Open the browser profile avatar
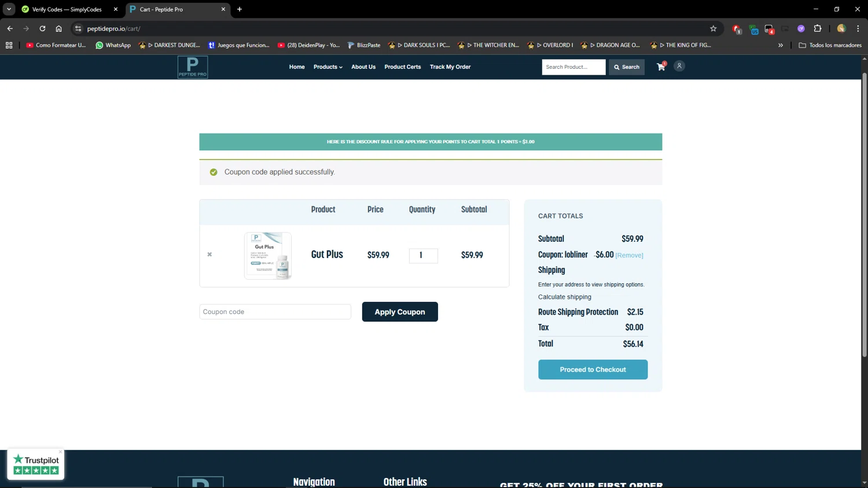The image size is (868, 488). coord(841,28)
